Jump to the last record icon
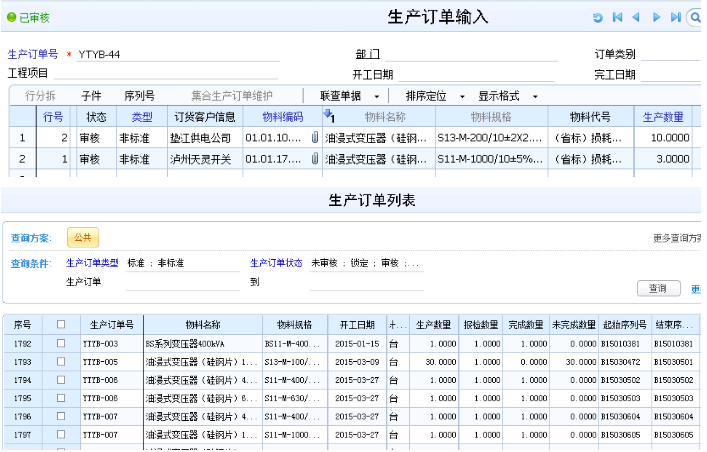This screenshot has height=452, width=707. (675, 17)
